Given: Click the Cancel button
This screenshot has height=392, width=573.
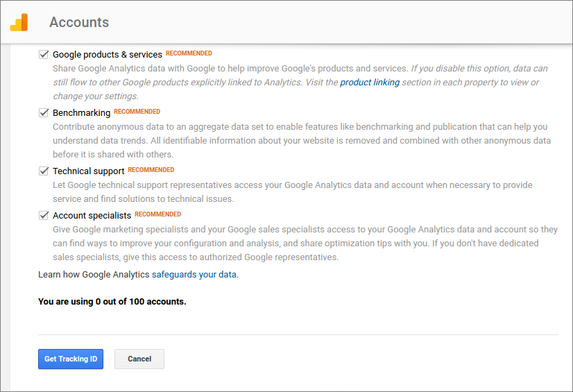Looking at the screenshot, I should (139, 359).
